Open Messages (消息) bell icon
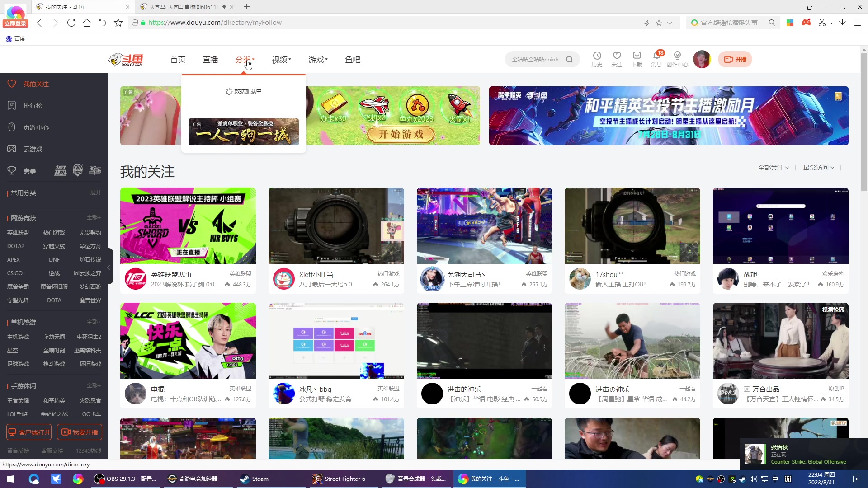Screen dimensions: 868x488 click(656, 59)
